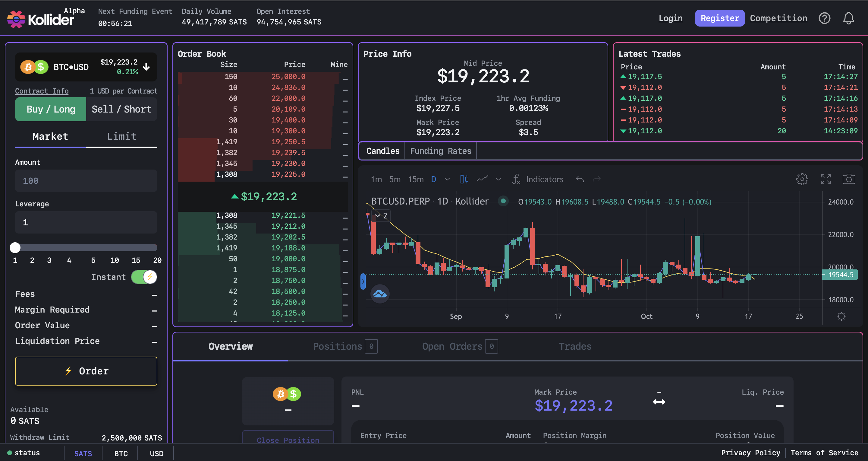Open the Contract Info link
The width and height of the screenshot is (868, 461).
pos(42,91)
